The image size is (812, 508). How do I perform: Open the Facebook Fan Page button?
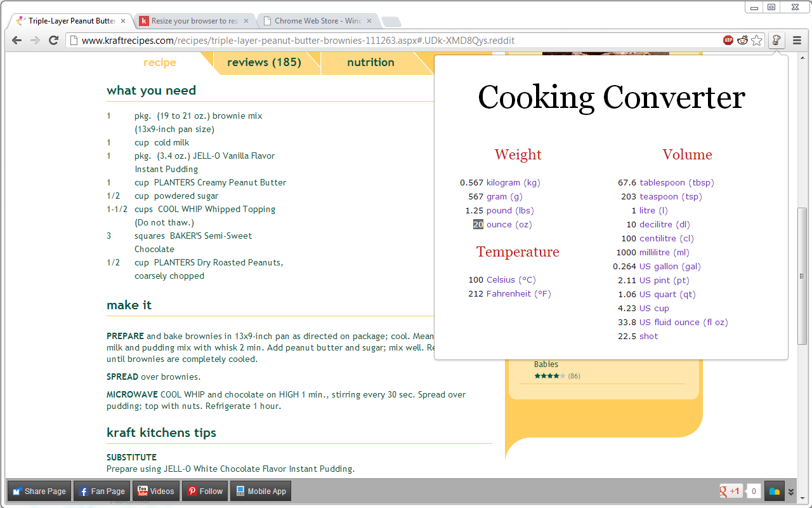(x=102, y=491)
